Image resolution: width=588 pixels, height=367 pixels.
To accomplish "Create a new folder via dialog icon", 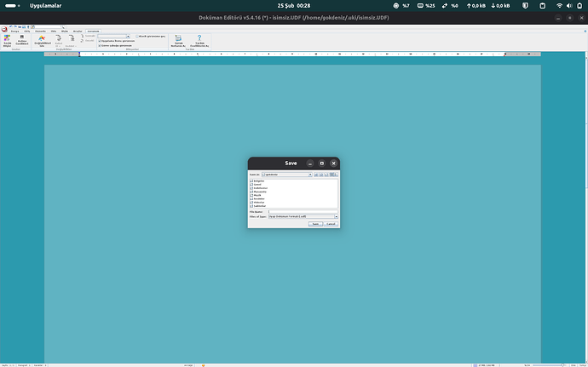I will coord(327,174).
